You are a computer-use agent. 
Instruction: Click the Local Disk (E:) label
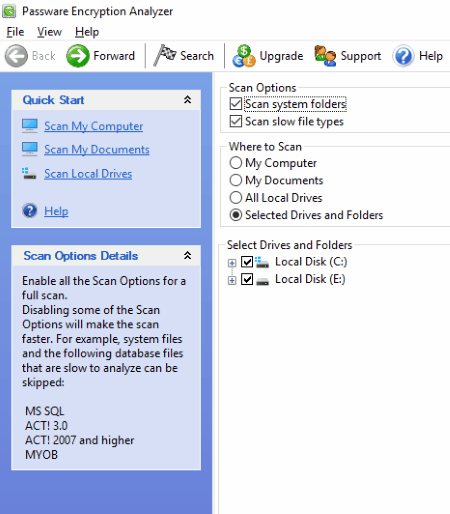310,279
